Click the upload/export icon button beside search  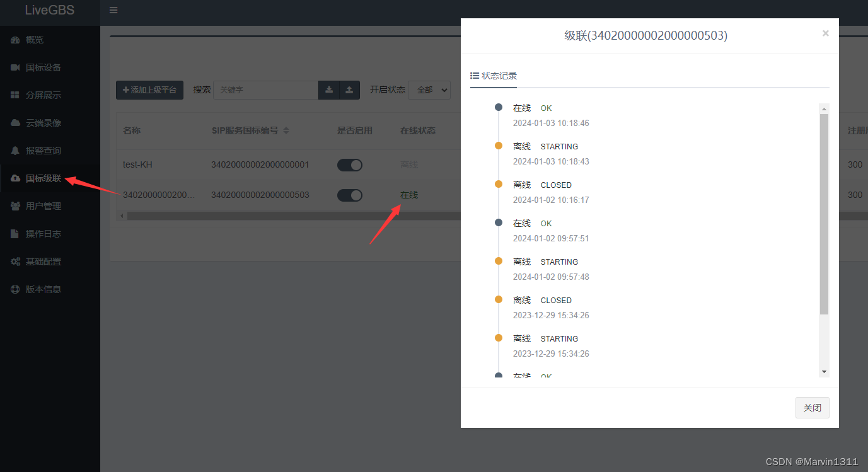(349, 90)
